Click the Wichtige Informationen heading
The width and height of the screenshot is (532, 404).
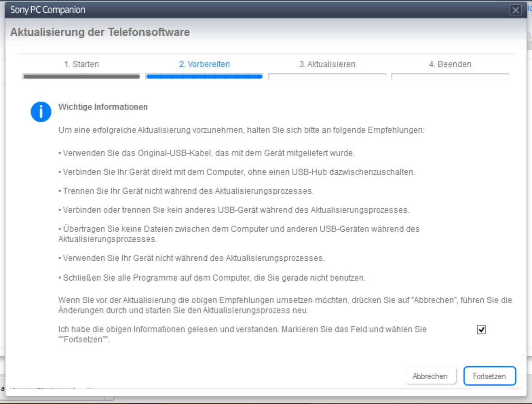103,107
